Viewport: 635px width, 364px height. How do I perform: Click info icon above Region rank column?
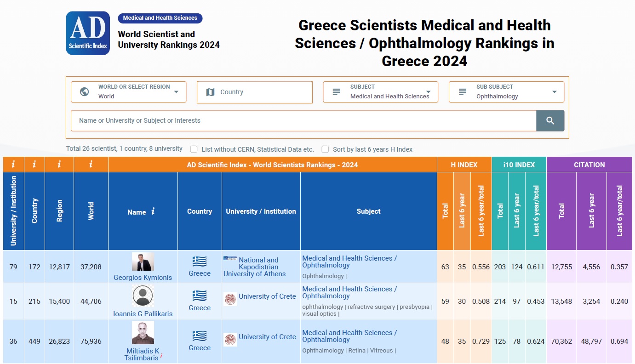(x=59, y=165)
